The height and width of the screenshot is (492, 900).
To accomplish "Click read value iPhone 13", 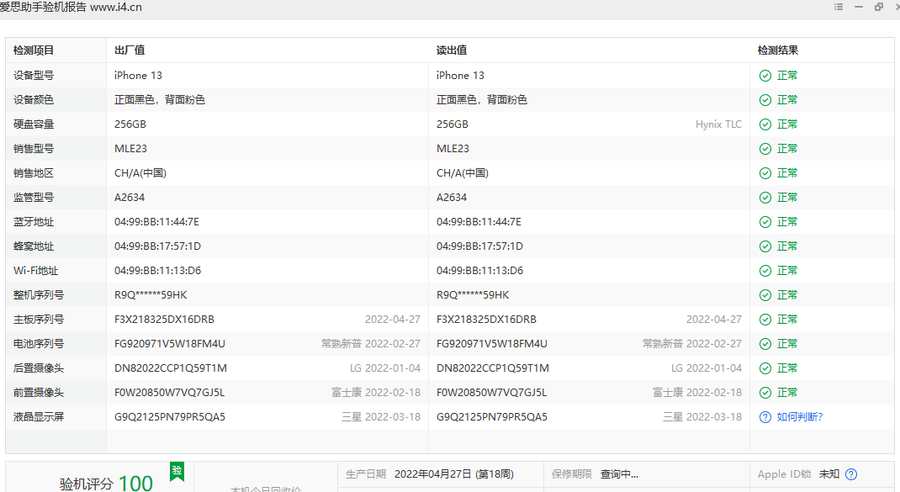I will click(x=460, y=75).
